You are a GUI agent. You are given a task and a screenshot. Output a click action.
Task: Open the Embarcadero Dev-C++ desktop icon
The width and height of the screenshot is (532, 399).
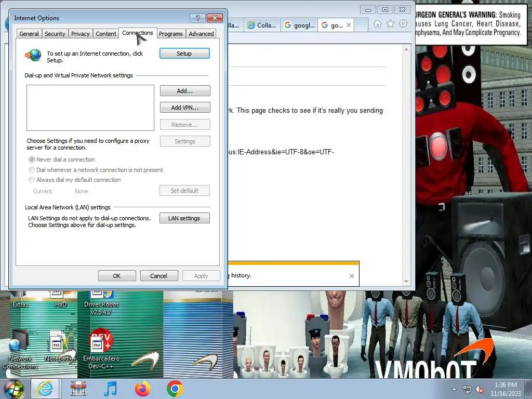[101, 350]
